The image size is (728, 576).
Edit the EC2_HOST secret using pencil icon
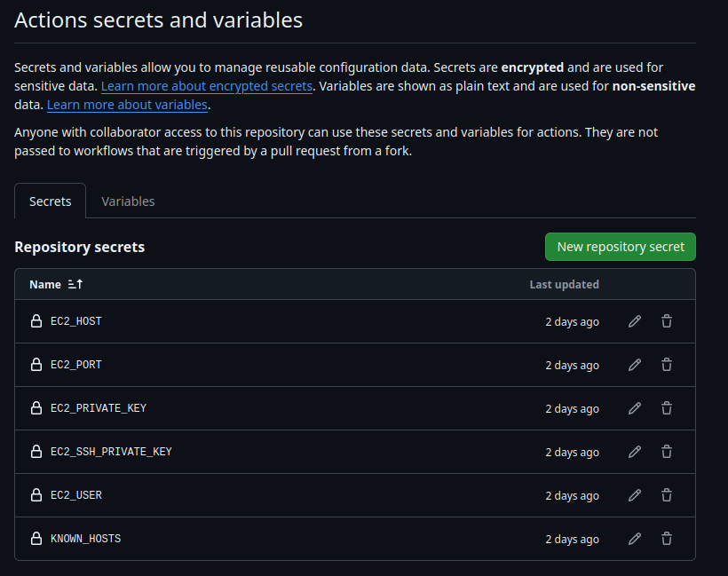pos(634,320)
